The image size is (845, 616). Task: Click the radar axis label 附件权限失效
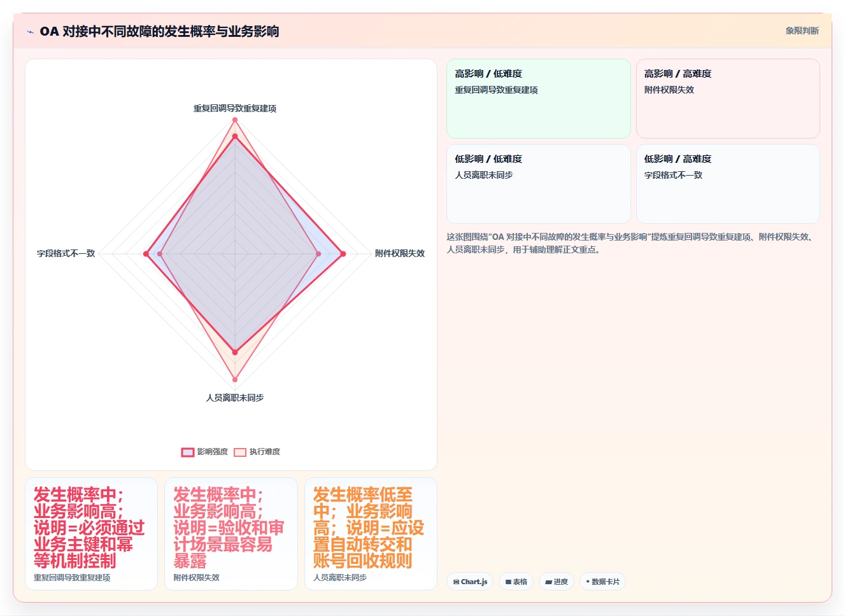click(x=399, y=253)
